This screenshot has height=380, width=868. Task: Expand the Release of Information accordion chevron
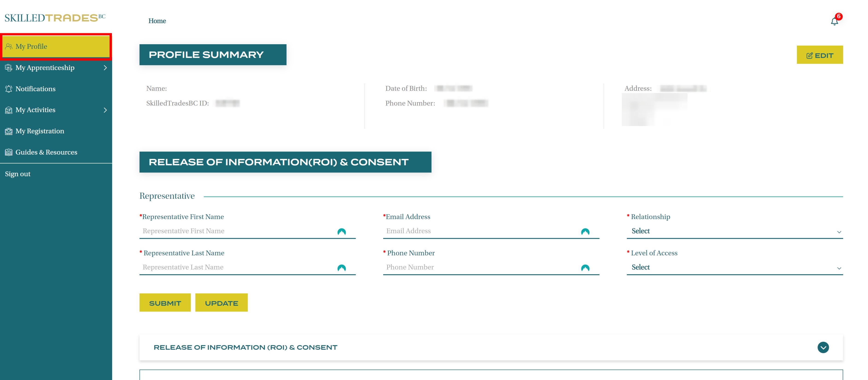823,347
